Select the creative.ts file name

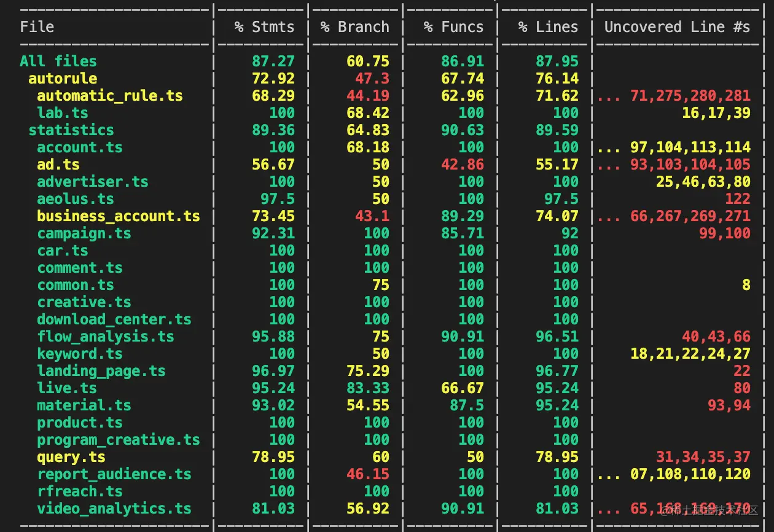coord(84,302)
